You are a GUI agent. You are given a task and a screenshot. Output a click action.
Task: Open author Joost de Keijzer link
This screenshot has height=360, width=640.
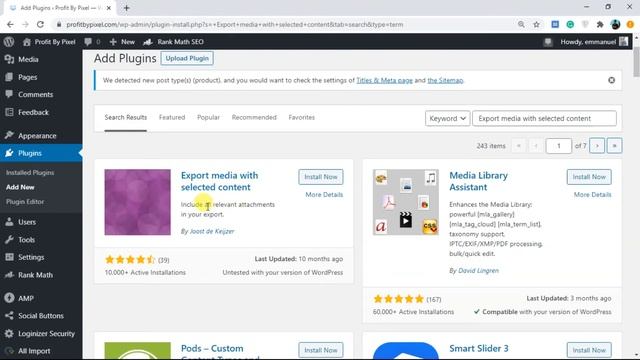(x=212, y=231)
